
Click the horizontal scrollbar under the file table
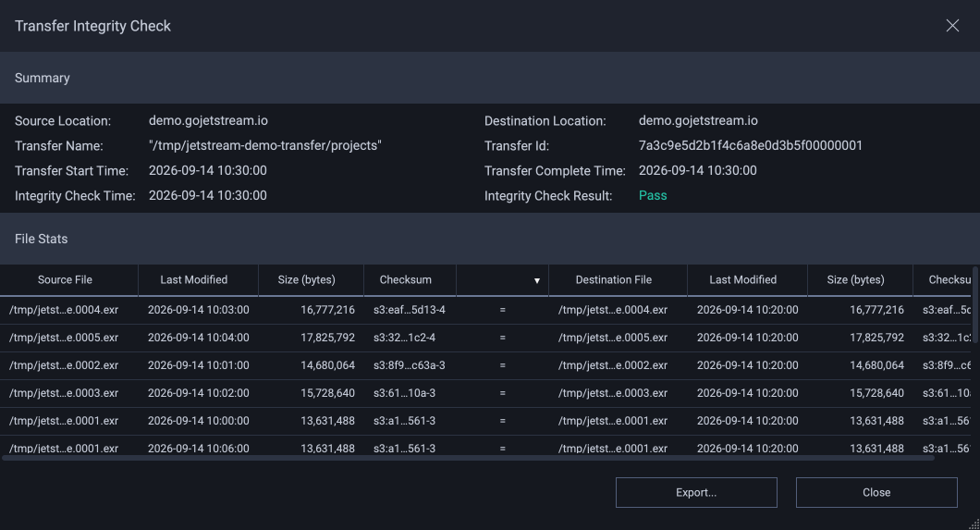[468, 458]
